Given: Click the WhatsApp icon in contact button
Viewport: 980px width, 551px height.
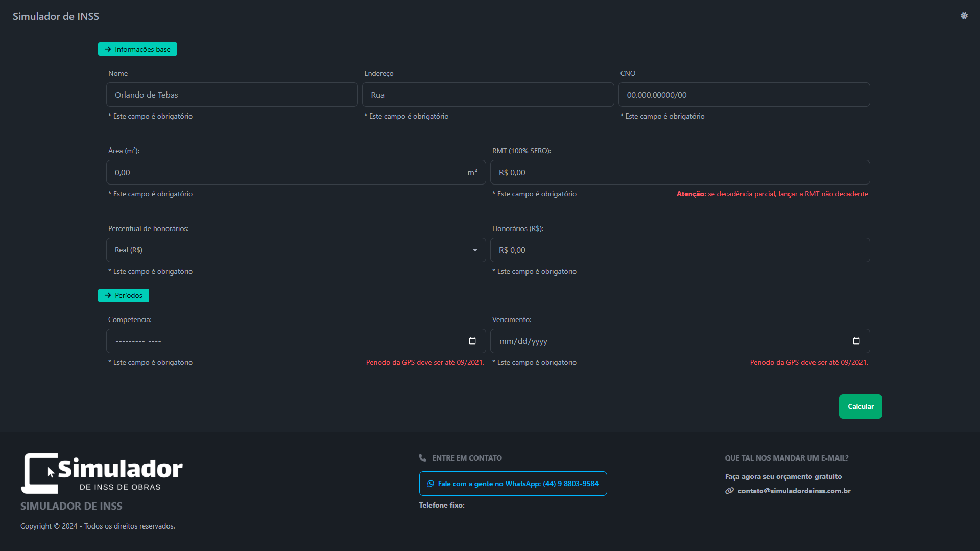Looking at the screenshot, I should coord(431,484).
